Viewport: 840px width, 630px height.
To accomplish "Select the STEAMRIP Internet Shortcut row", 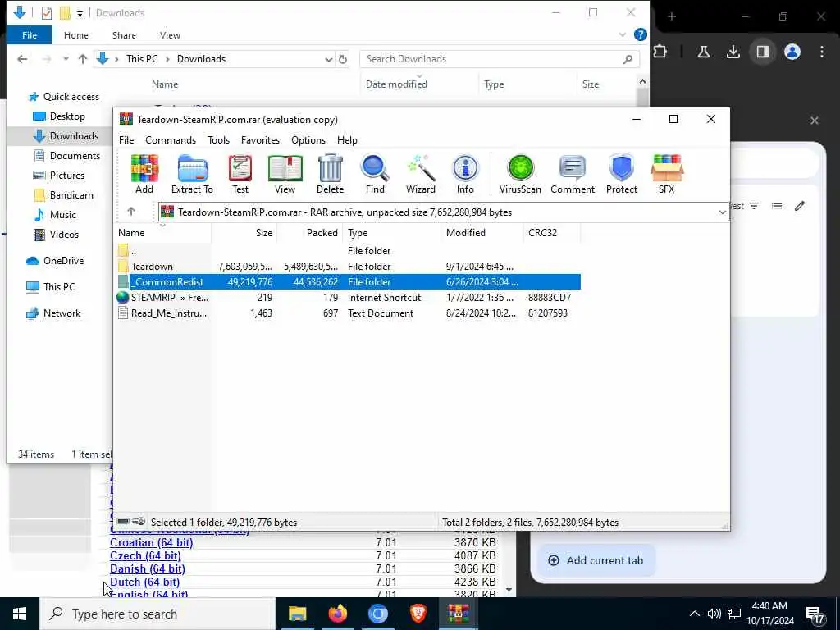I will 348,297.
